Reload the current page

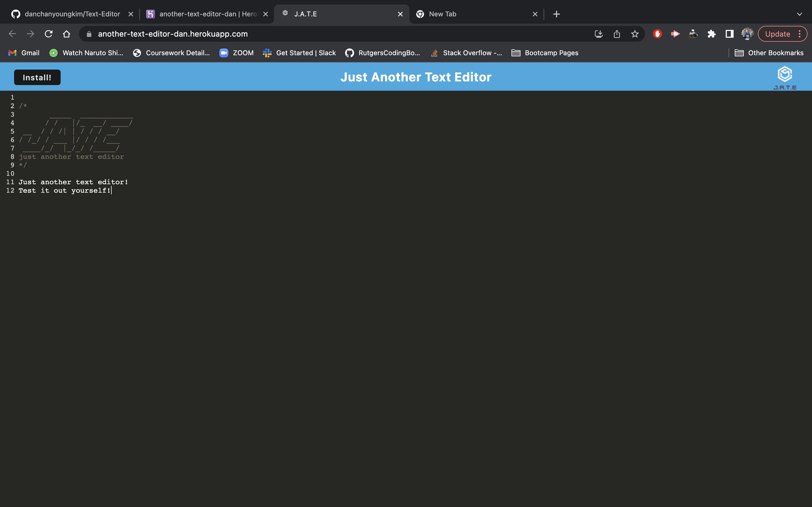click(x=49, y=34)
